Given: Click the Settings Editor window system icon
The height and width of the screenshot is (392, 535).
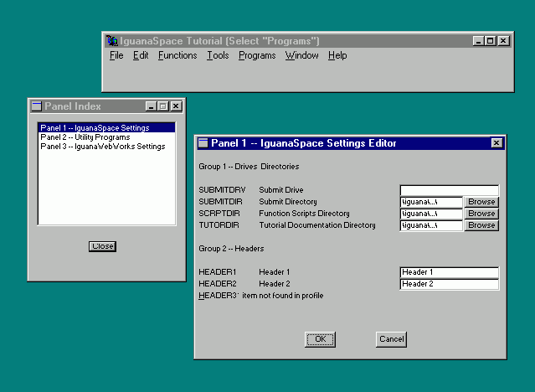Looking at the screenshot, I should [x=203, y=142].
